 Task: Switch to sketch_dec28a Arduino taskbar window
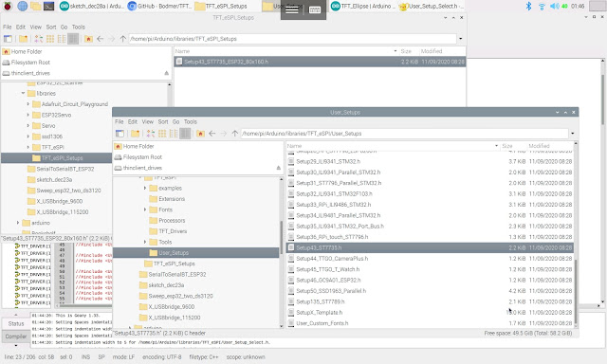92,6
